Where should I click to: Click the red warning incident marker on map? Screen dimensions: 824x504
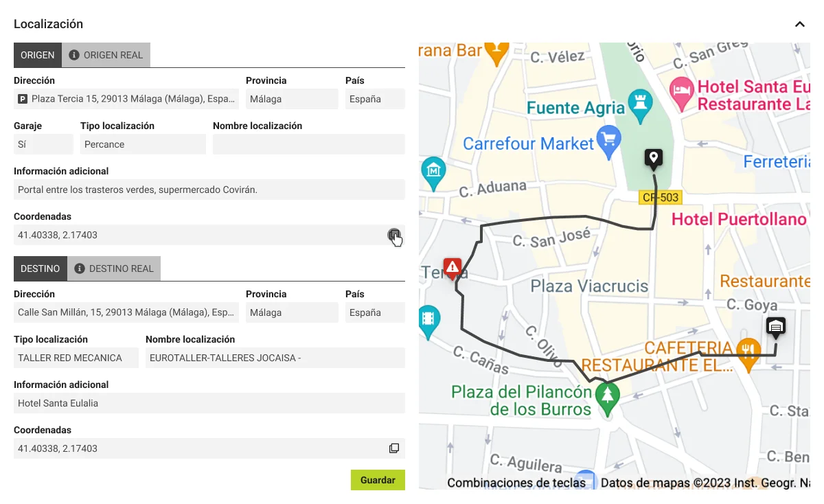pyautogui.click(x=452, y=267)
